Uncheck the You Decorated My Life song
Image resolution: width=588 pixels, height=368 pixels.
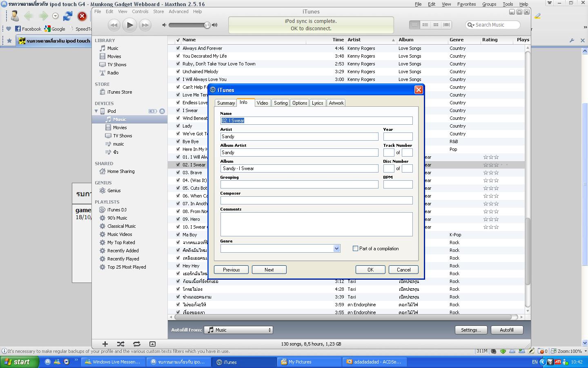click(178, 56)
